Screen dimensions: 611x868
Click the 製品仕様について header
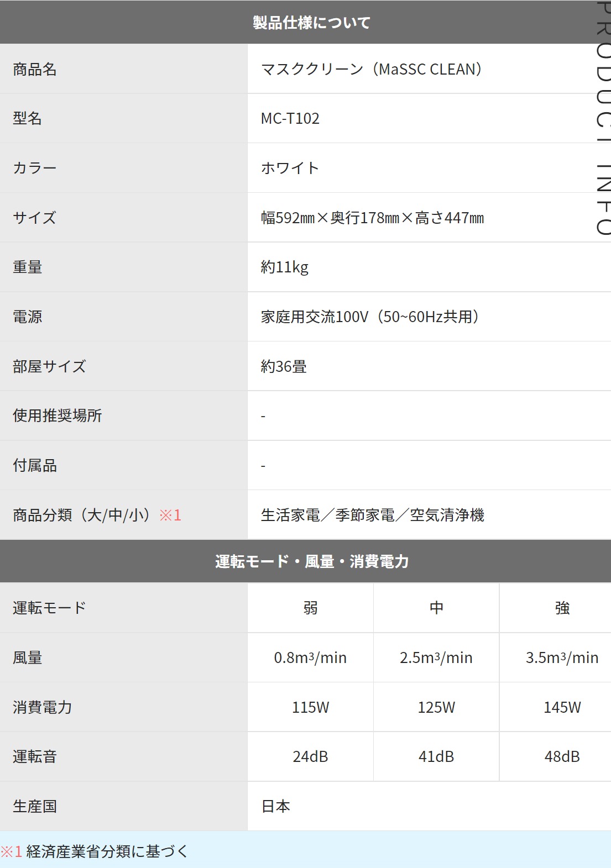tap(311, 23)
